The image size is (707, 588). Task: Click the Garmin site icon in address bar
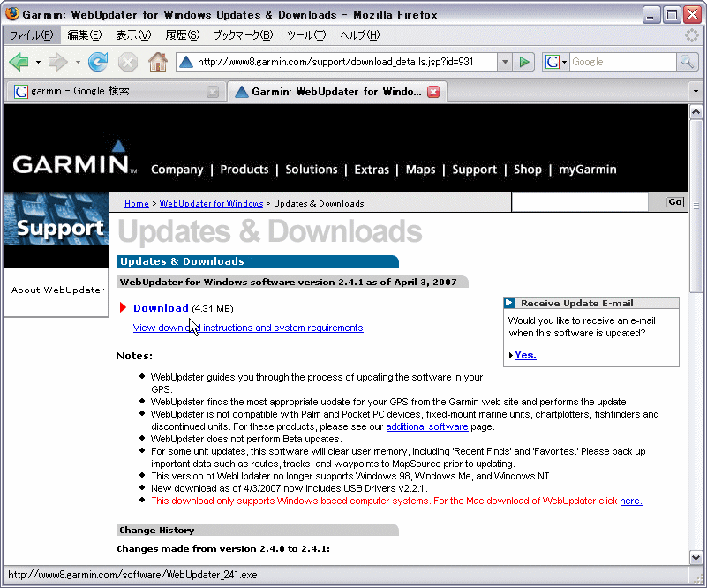pos(185,62)
